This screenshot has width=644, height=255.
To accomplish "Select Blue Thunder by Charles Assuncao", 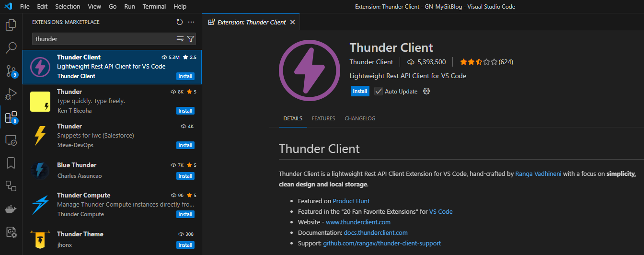I will [x=112, y=171].
